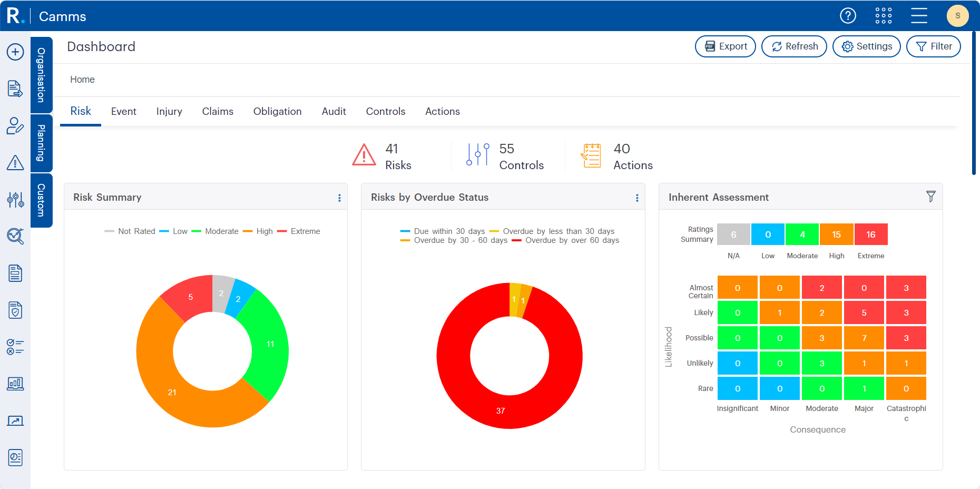Click the page vertical scrollbar

(974, 103)
